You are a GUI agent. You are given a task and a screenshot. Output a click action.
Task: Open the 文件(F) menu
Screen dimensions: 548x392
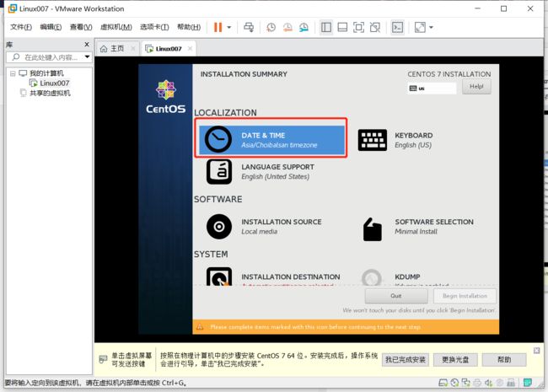tap(20, 27)
